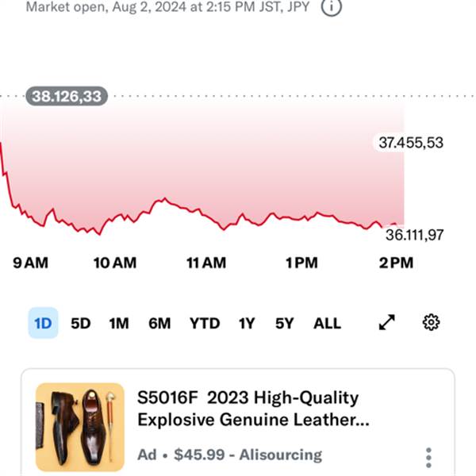Click the shoe product thumbnail

tap(80, 427)
